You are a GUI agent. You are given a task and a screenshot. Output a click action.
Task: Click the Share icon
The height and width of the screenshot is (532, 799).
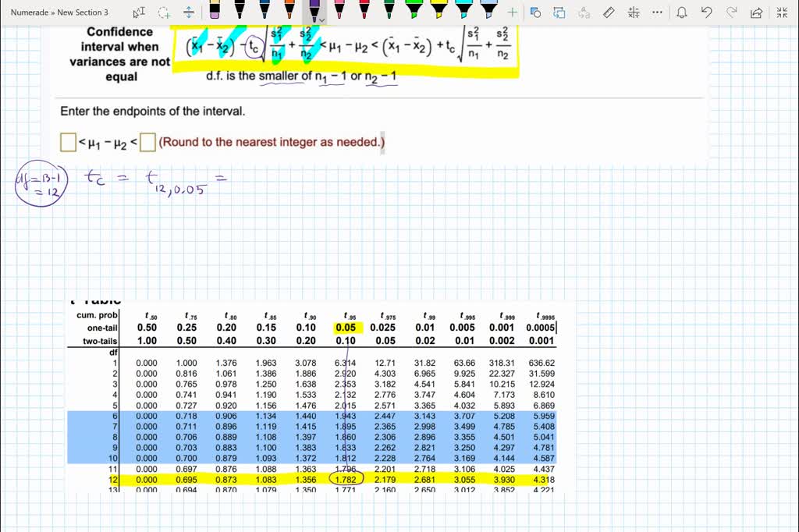(x=755, y=11)
